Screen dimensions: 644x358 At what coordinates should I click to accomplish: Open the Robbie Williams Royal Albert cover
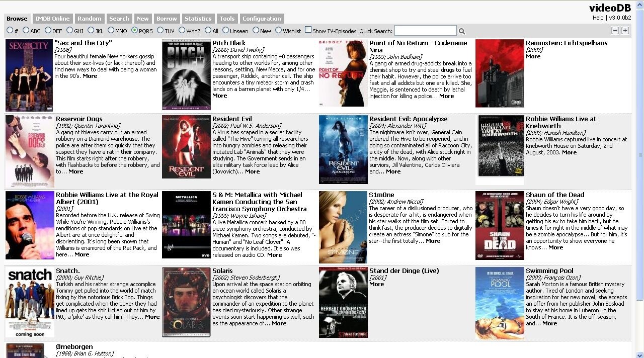[30, 225]
